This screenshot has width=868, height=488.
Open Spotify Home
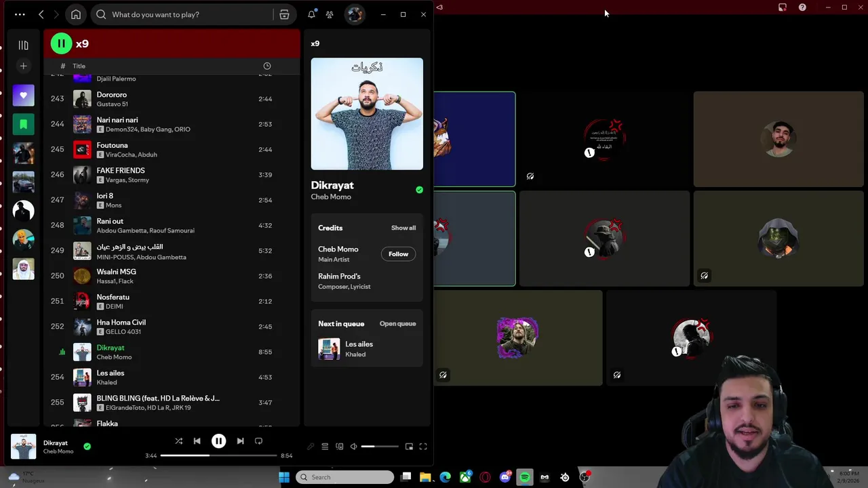point(76,14)
